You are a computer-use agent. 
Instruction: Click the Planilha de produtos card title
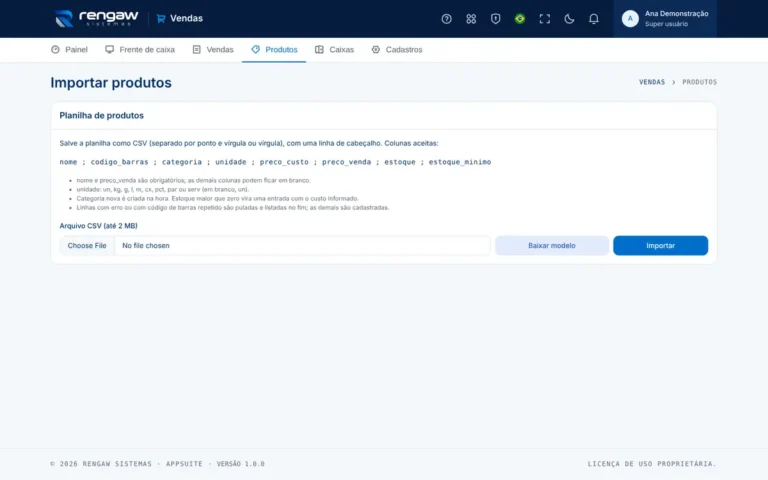[101, 116]
